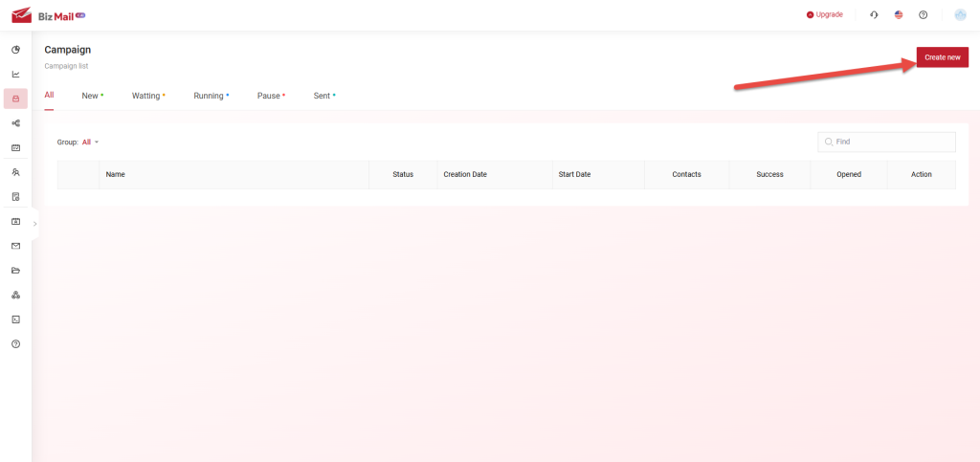The height and width of the screenshot is (462, 980).
Task: Click the Creation Date column header
Action: click(465, 175)
